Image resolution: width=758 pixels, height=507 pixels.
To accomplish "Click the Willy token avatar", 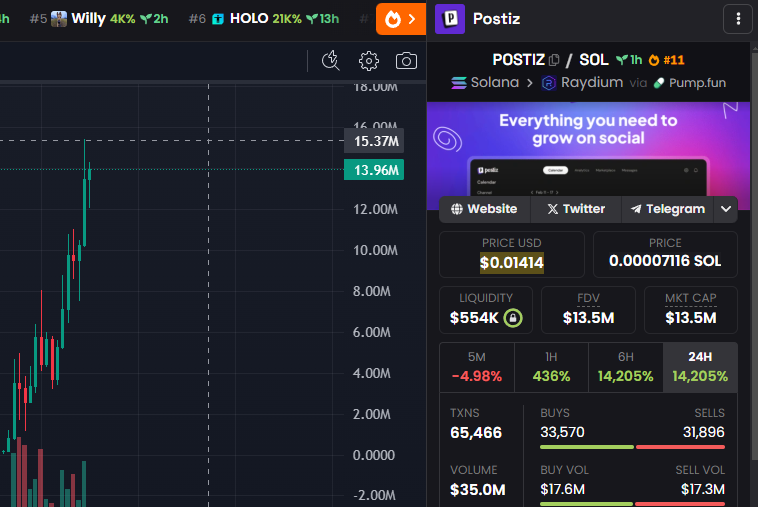I will pyautogui.click(x=58, y=19).
